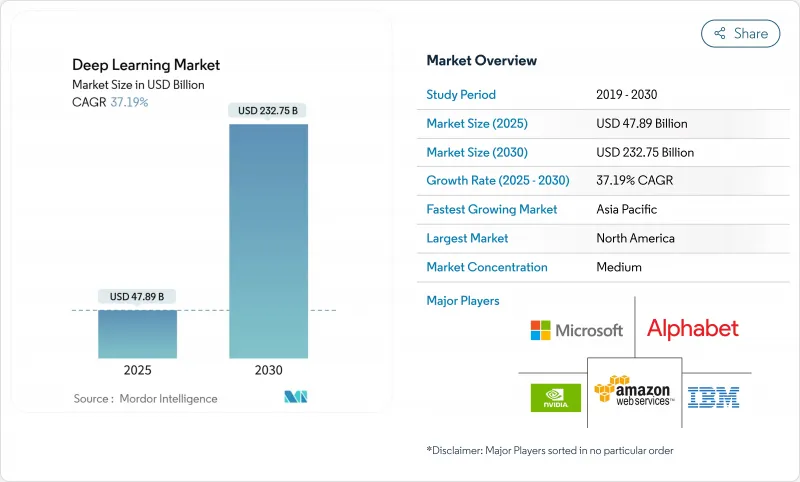Click the Market Overview heading
The image size is (800, 482).
[x=481, y=60]
